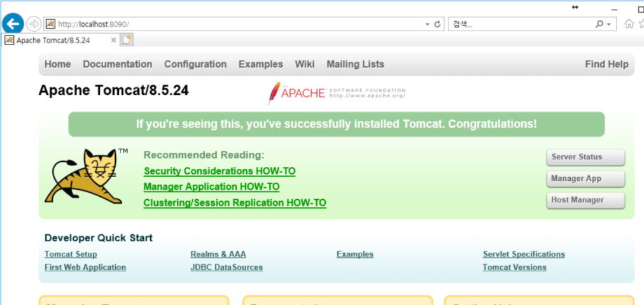The height and width of the screenshot is (305, 644).
Task: Click the search magnifier icon
Action: (599, 24)
